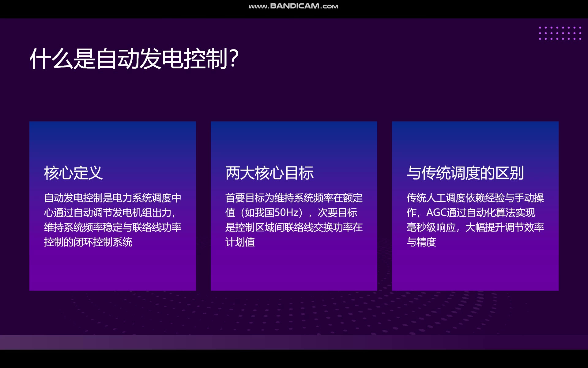Click empty top area of right card
Image resolution: width=588 pixels, height=368 pixels.
point(475,141)
